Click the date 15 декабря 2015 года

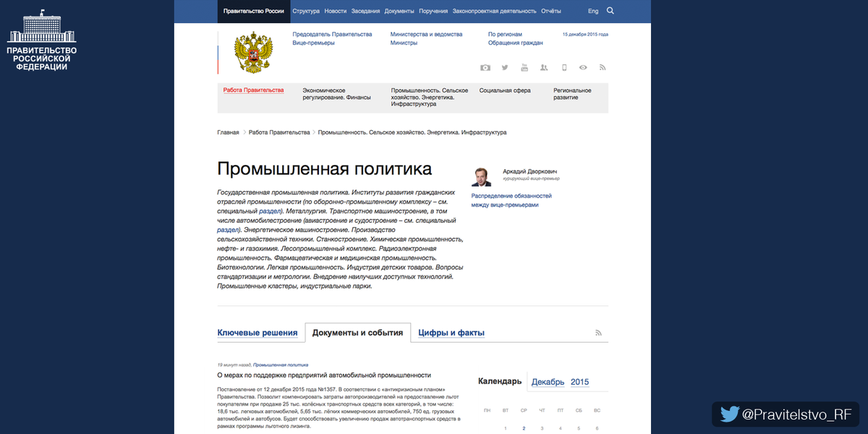[x=585, y=34]
